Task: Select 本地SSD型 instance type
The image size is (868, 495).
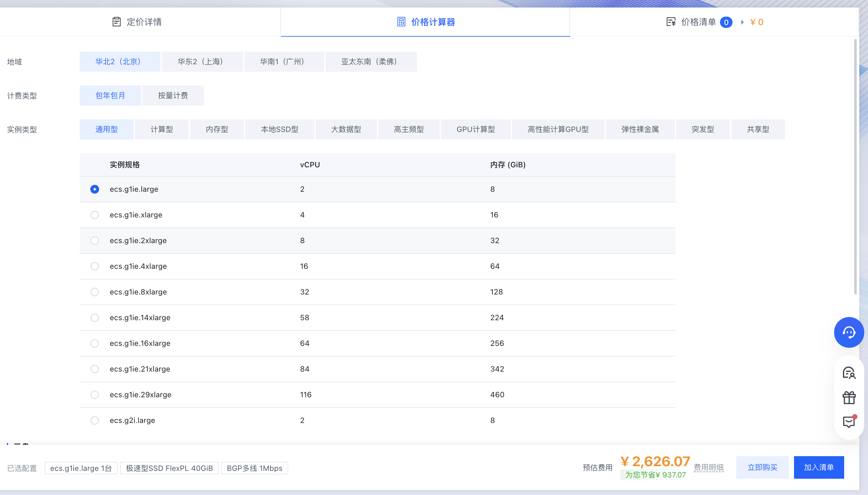Action: tap(280, 129)
